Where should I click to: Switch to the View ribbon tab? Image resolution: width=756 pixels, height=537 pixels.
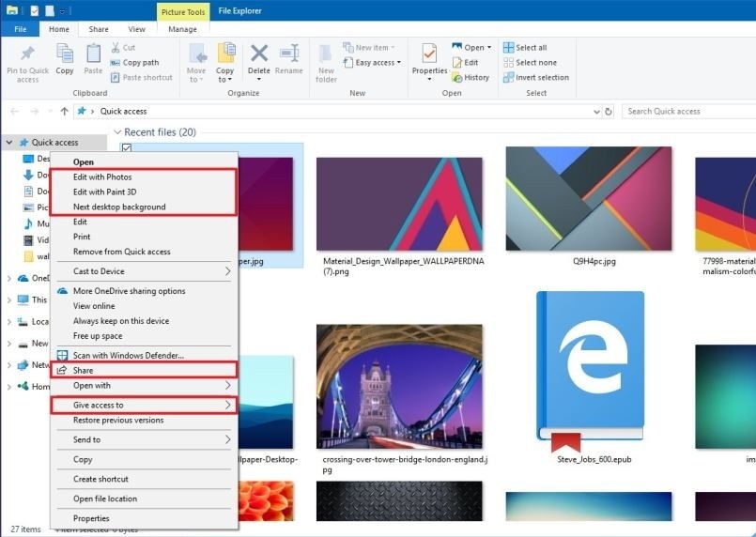136,29
